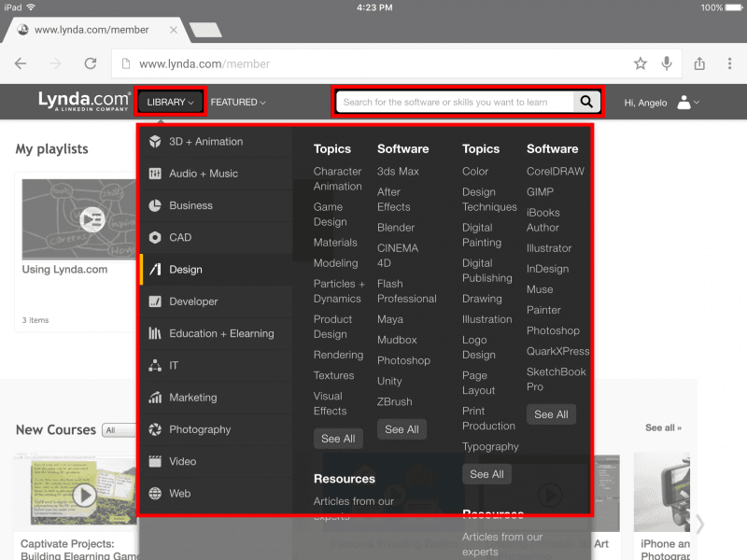Bookmark page with the star icon
This screenshot has width=747, height=560.
coord(641,63)
